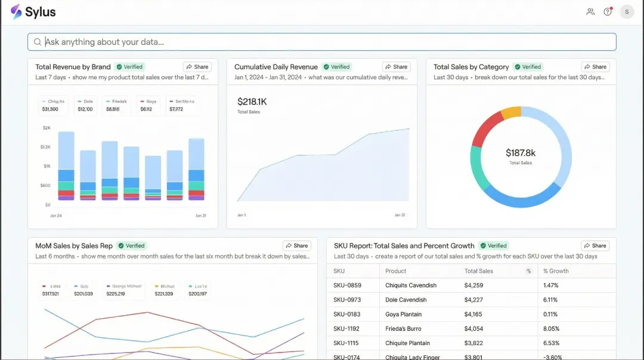Click the 'S' user avatar
Screen dimensions: 644x360
tap(626, 11)
